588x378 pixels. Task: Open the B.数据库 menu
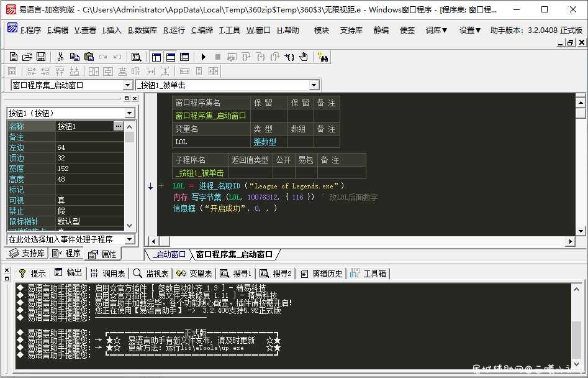click(143, 30)
